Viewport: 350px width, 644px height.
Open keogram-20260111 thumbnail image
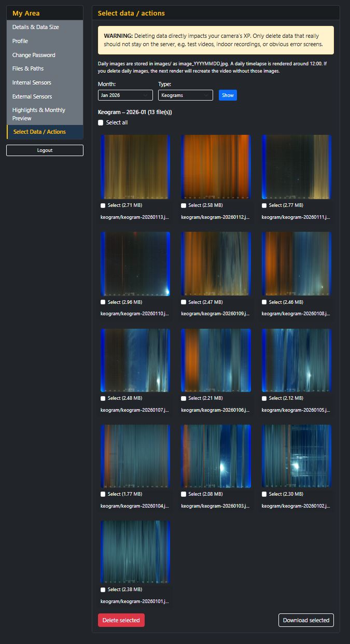(297, 167)
